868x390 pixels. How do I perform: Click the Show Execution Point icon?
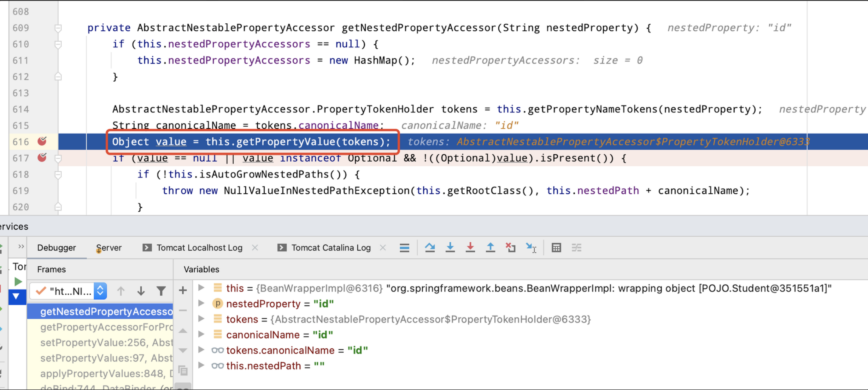[x=404, y=248]
